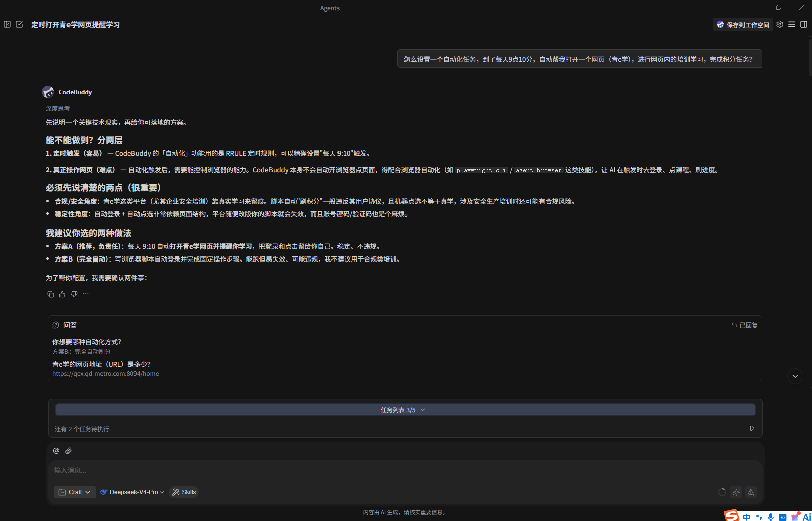Open more actions ellipsis under the response
Viewport: 812px width, 521px height.
[x=86, y=294]
